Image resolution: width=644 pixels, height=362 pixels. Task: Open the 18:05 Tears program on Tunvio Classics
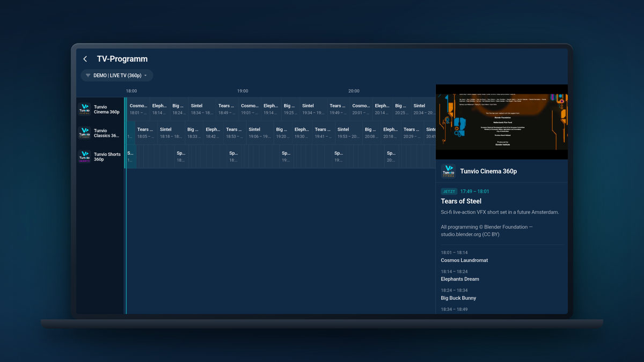[x=146, y=132]
